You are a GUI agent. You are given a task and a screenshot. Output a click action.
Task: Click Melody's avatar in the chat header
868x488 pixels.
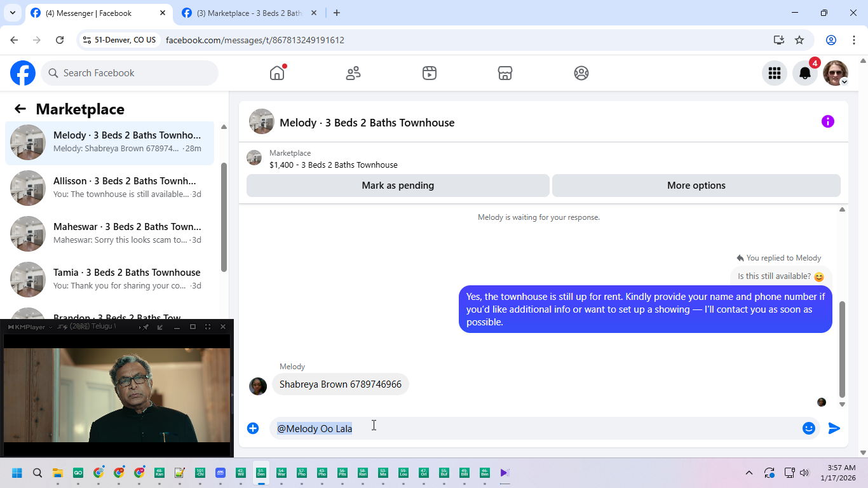[x=262, y=122]
